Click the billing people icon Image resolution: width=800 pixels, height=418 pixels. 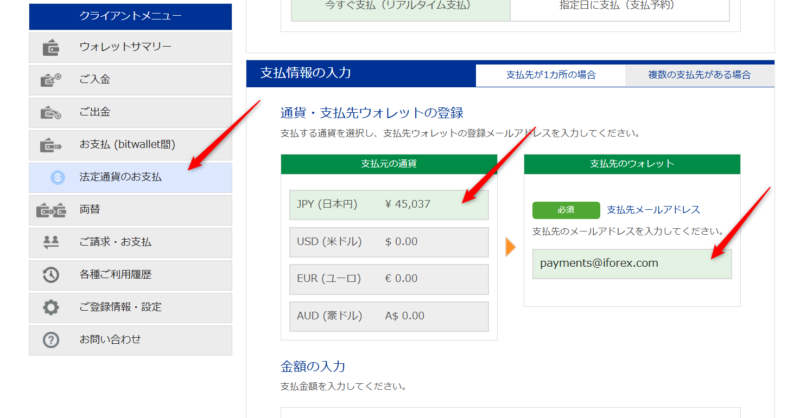pos(51,242)
